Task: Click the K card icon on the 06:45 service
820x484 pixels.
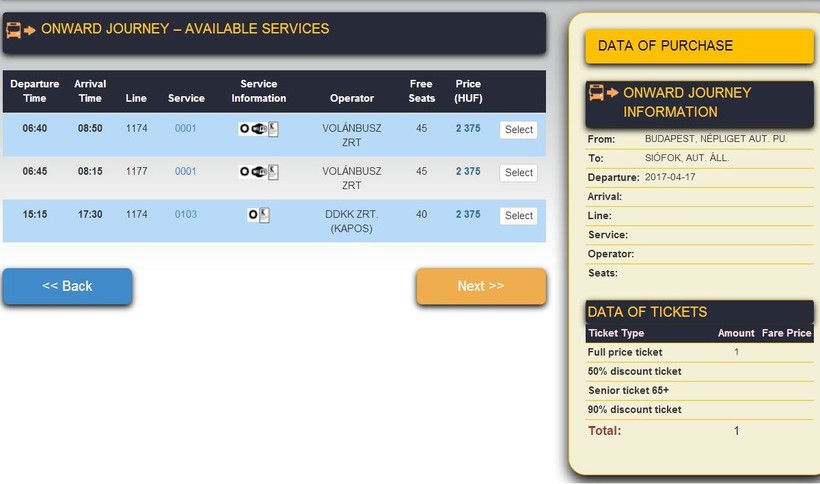Action: (x=273, y=172)
